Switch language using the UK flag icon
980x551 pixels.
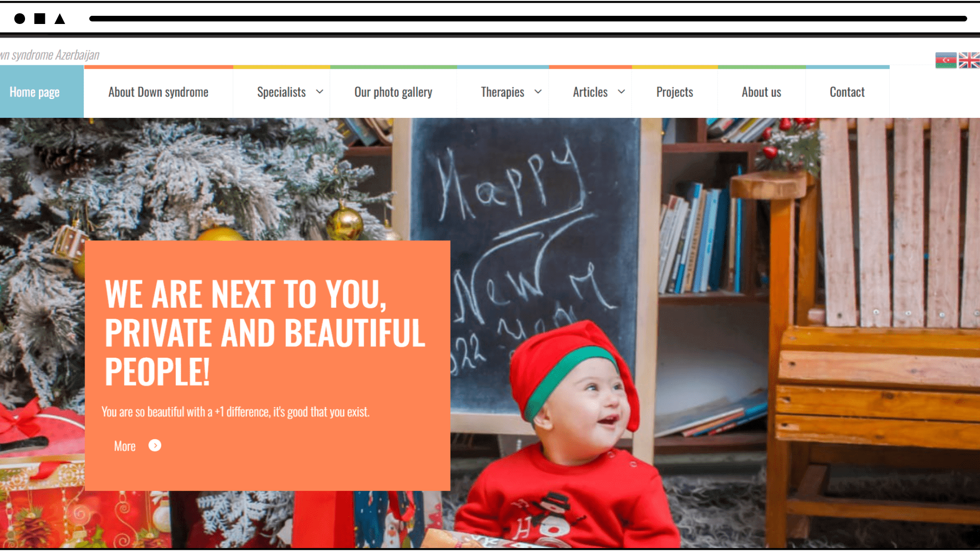pos(969,60)
